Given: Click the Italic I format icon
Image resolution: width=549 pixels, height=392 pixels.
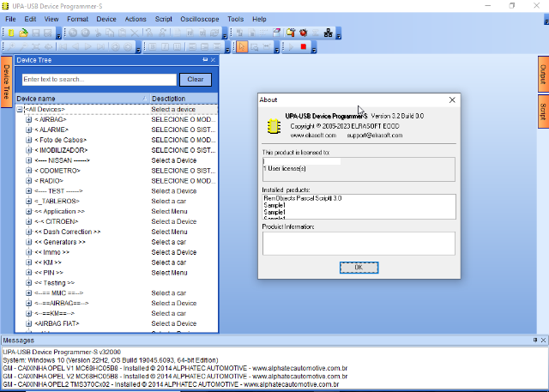Looking at the screenshot, I should coord(165,46).
